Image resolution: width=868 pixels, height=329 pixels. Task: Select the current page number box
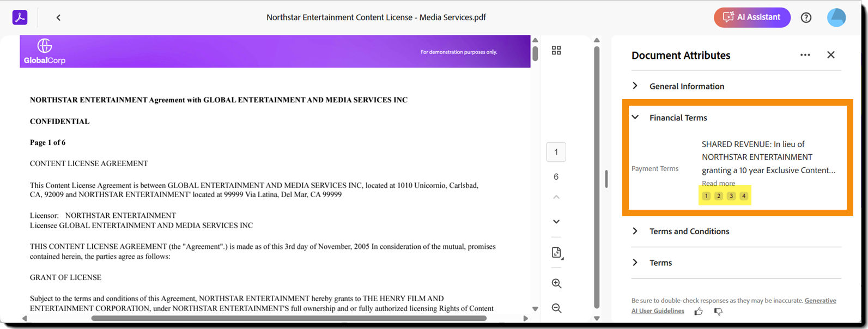(x=556, y=152)
